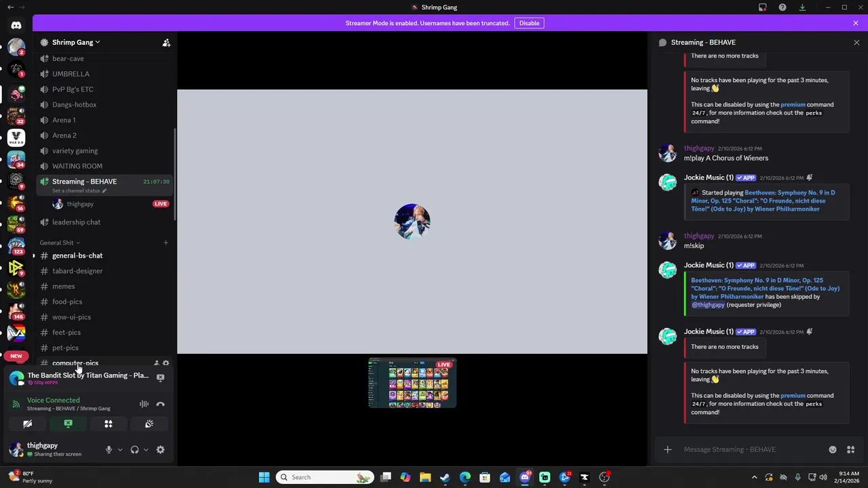868x488 pixels.
Task: Open the premium command link in lower message
Action: 793,396
